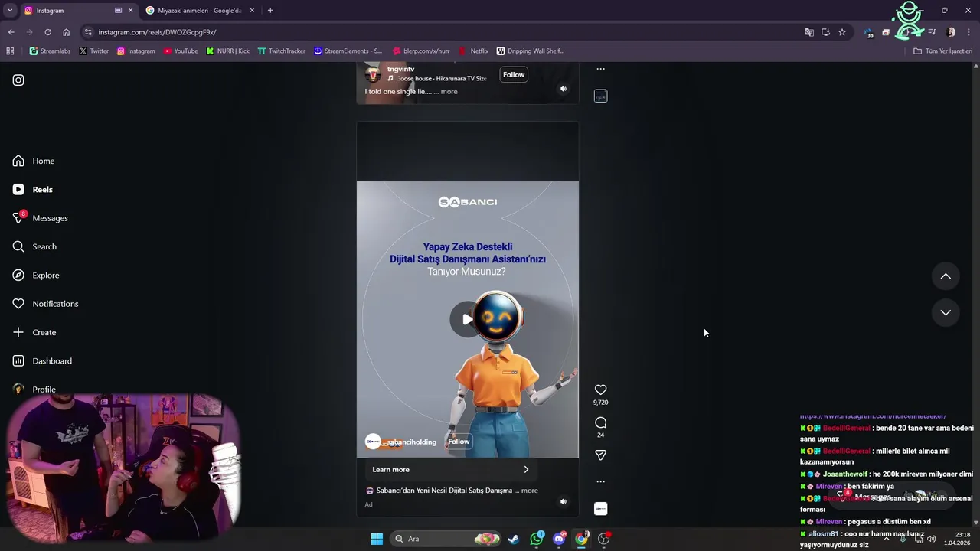Click the taskbar search box Ara
The image size is (980, 551).
click(x=446, y=539)
